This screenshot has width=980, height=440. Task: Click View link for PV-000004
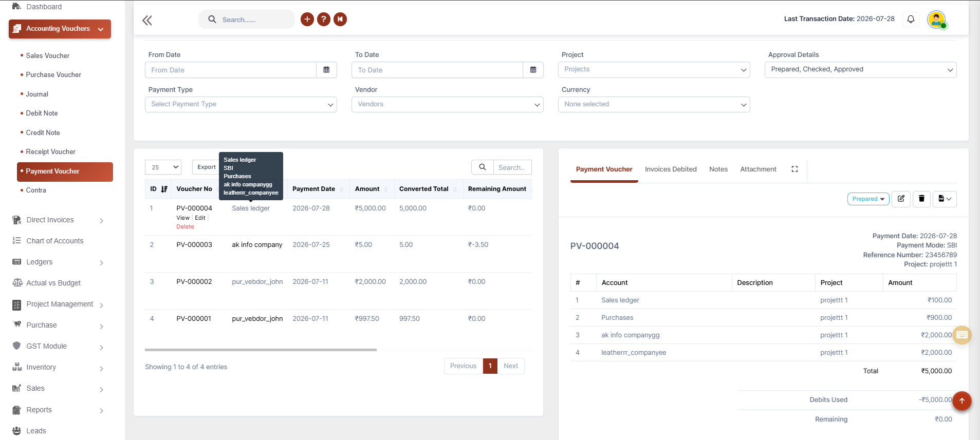click(183, 218)
